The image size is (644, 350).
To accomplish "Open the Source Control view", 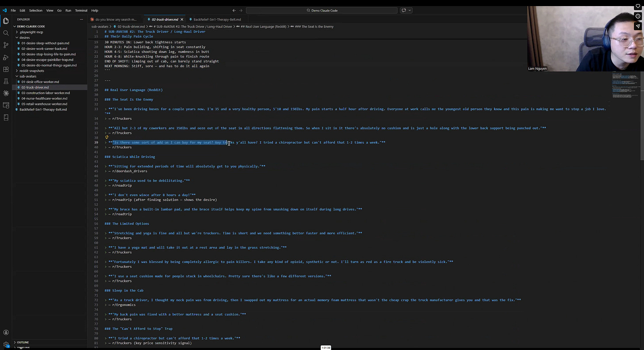I will point(6,45).
